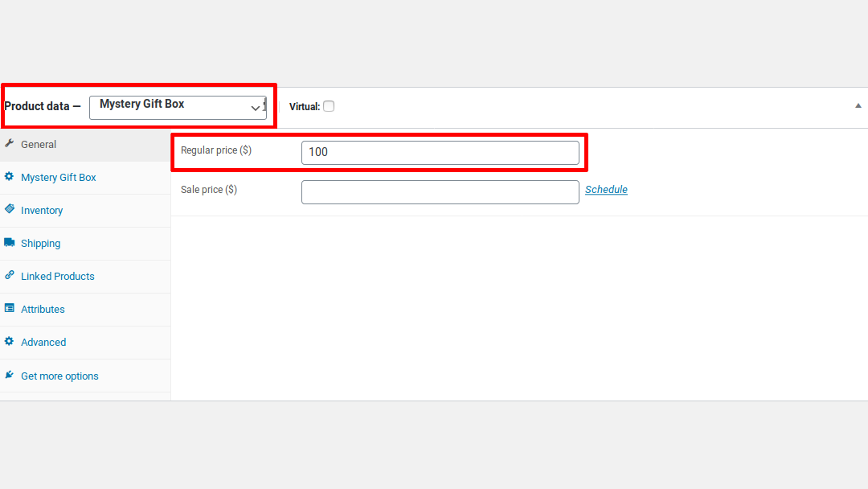Open Get more options
Image resolution: width=868 pixels, height=489 pixels.
tap(85, 376)
